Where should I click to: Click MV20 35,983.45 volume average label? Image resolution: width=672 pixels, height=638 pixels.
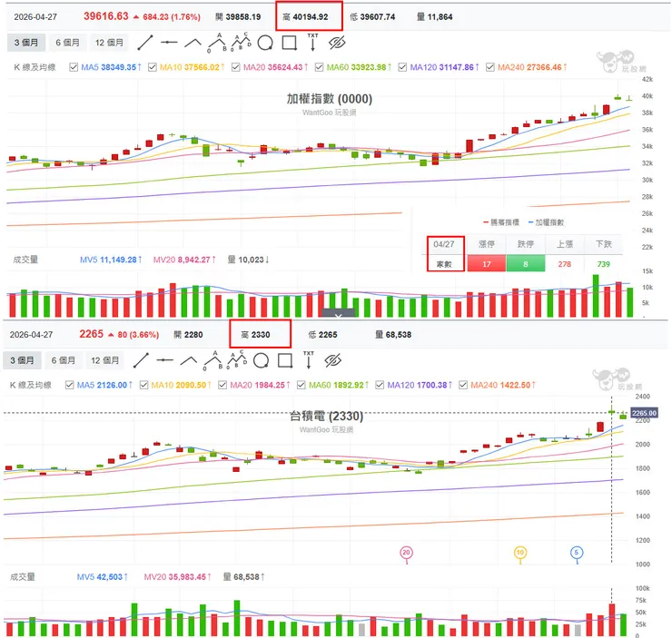click(177, 577)
